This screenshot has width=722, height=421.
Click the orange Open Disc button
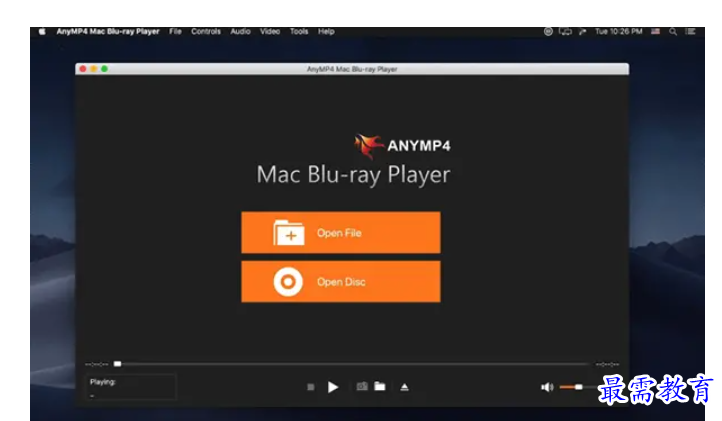[341, 281]
